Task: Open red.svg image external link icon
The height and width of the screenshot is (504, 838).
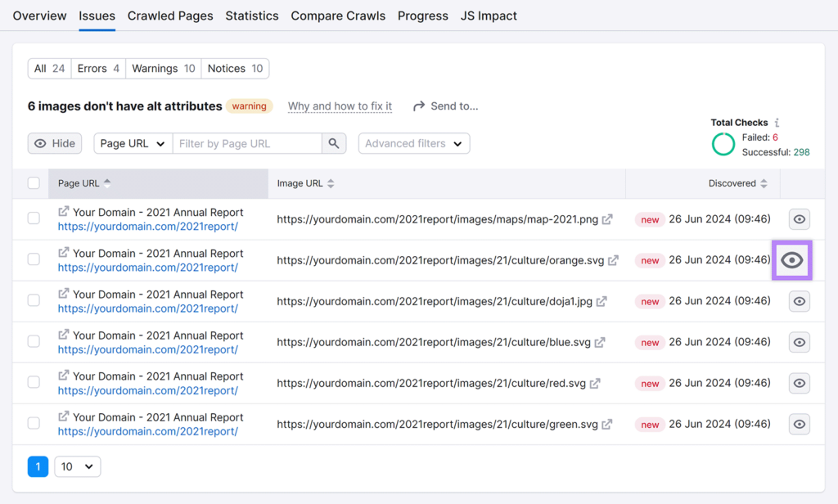Action: [x=595, y=383]
